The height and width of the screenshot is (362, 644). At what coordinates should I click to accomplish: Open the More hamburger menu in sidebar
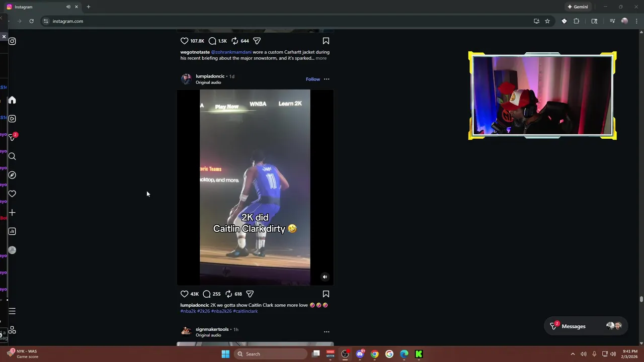pos(12,311)
